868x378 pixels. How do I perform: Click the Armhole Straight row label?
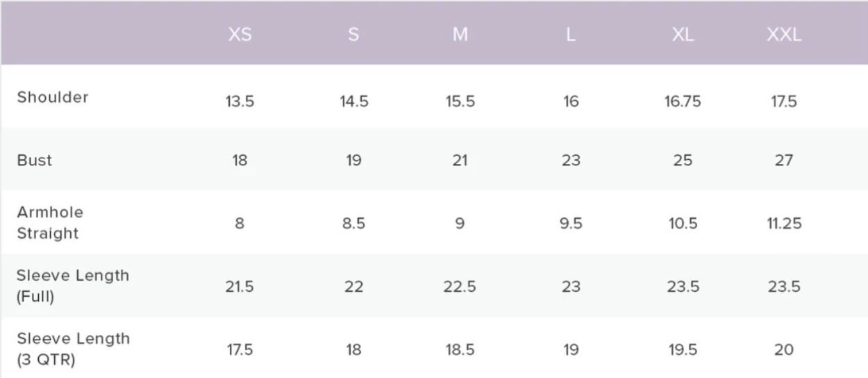point(49,223)
